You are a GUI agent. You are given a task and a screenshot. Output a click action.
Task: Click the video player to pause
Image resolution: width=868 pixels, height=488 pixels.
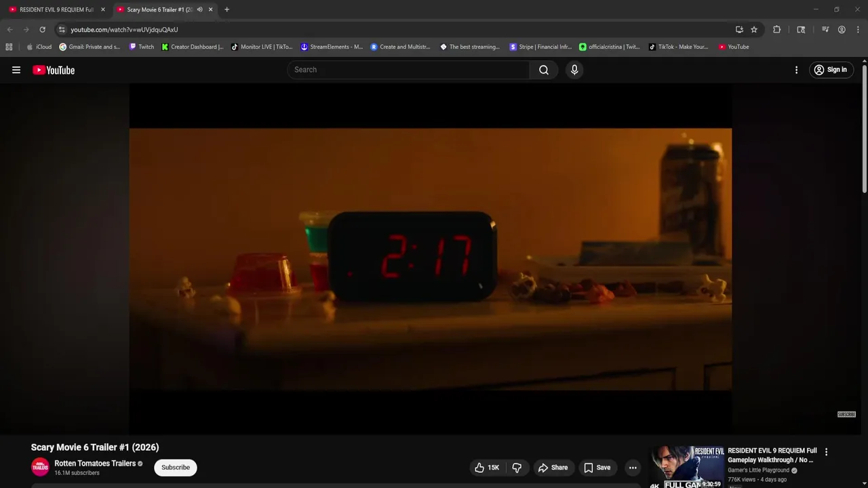431,259
